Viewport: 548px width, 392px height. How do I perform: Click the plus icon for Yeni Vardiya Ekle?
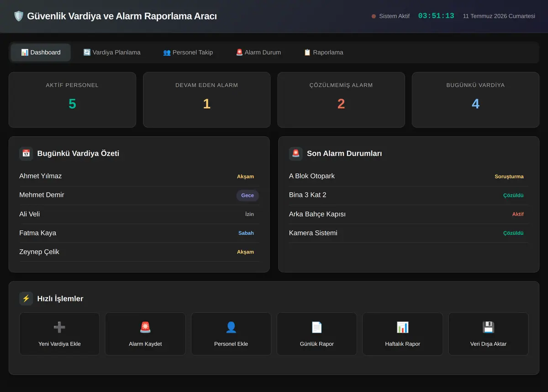click(59, 327)
